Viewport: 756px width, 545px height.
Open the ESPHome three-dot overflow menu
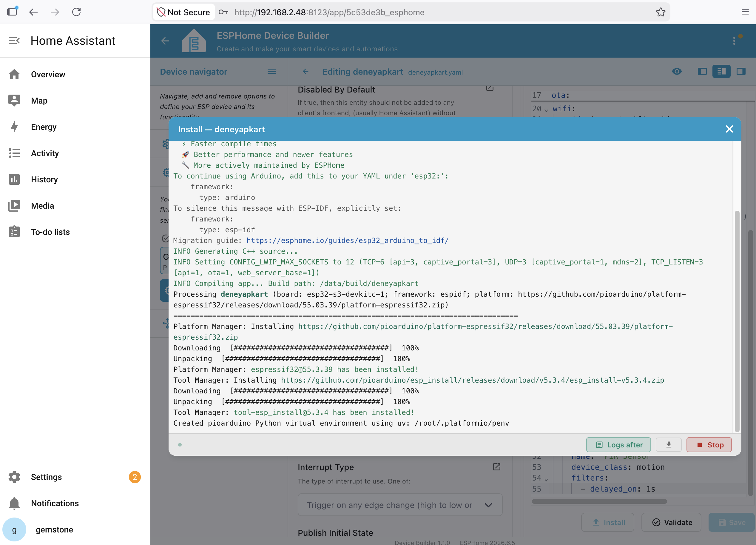(734, 41)
